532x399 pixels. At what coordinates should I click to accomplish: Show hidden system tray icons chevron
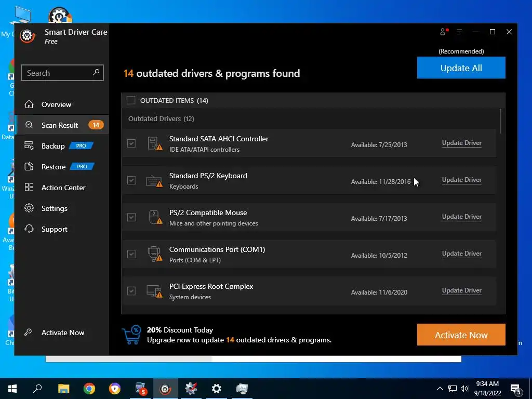(x=440, y=389)
